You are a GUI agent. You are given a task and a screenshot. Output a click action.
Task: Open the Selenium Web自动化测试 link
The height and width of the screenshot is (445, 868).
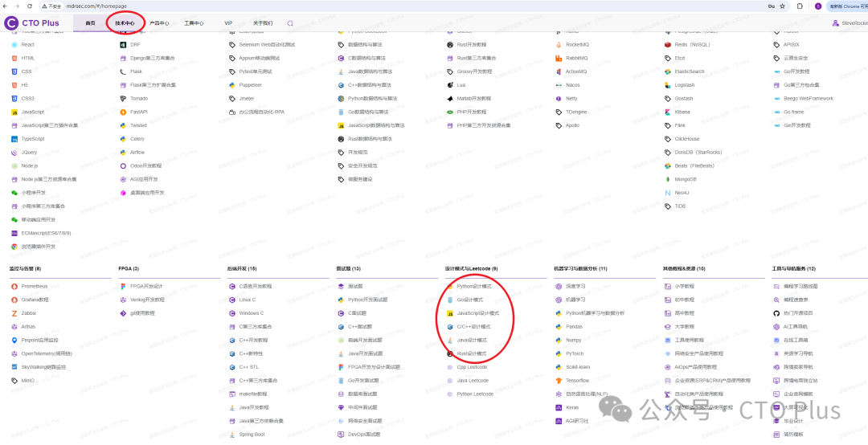click(x=268, y=45)
